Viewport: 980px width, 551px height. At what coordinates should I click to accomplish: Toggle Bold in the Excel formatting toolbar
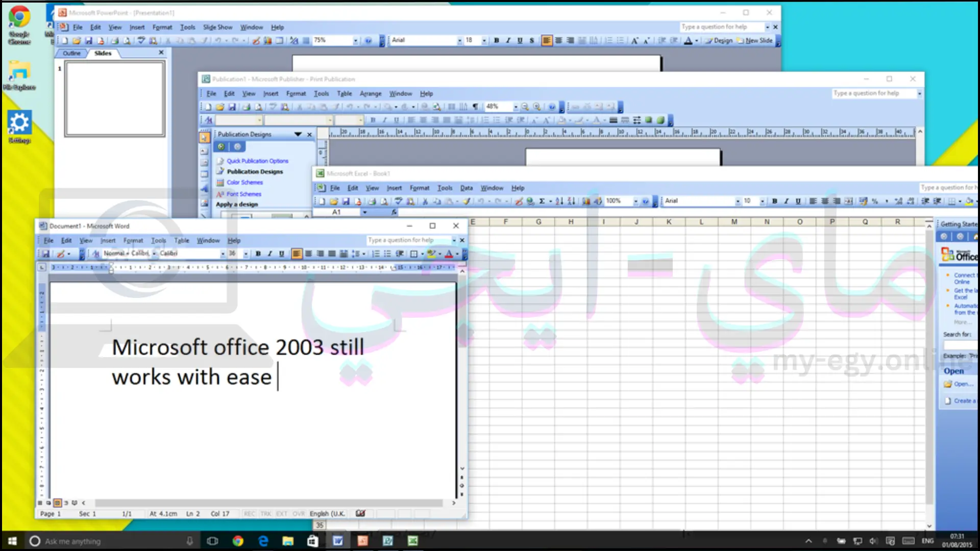[x=775, y=201]
